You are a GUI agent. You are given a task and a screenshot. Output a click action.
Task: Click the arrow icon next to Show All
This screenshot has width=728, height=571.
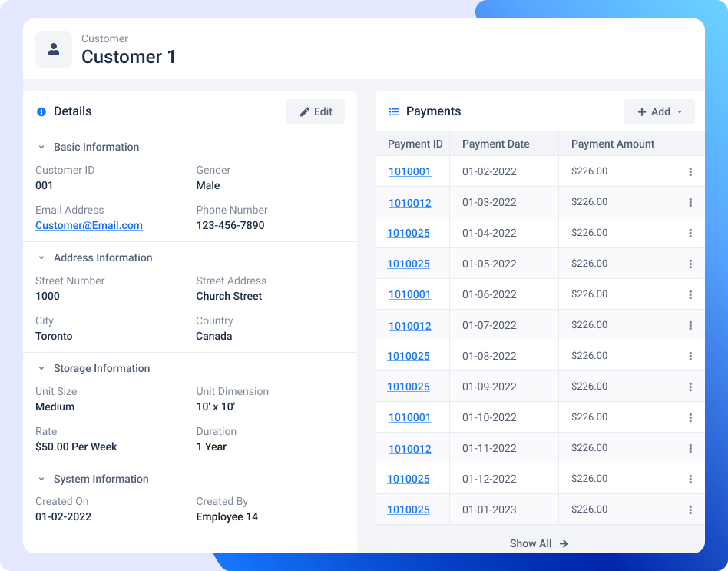click(563, 543)
